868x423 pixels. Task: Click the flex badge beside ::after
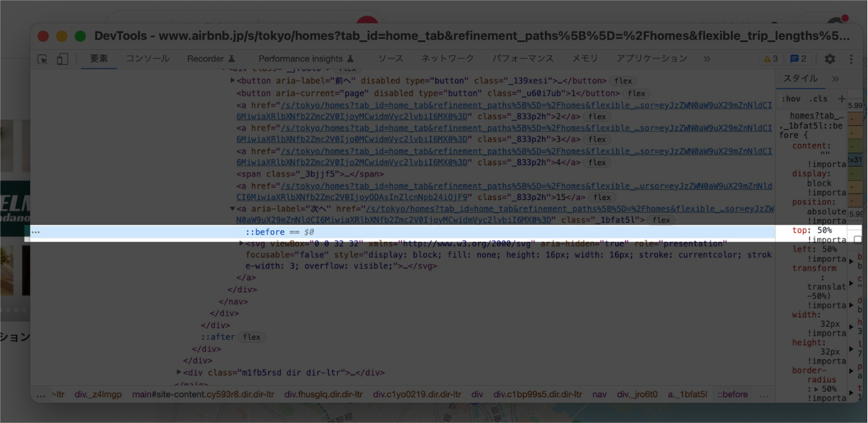coord(251,337)
